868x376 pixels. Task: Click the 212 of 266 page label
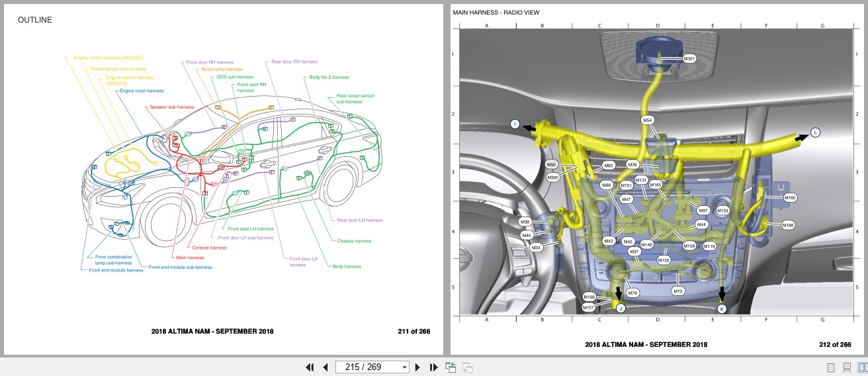(x=835, y=344)
